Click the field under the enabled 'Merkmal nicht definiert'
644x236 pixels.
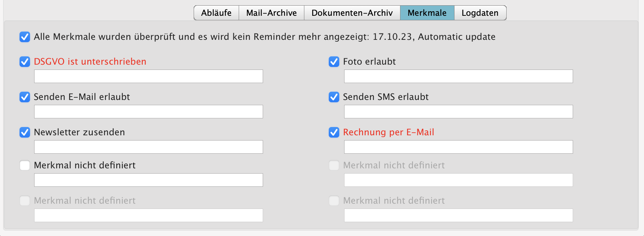point(149,180)
